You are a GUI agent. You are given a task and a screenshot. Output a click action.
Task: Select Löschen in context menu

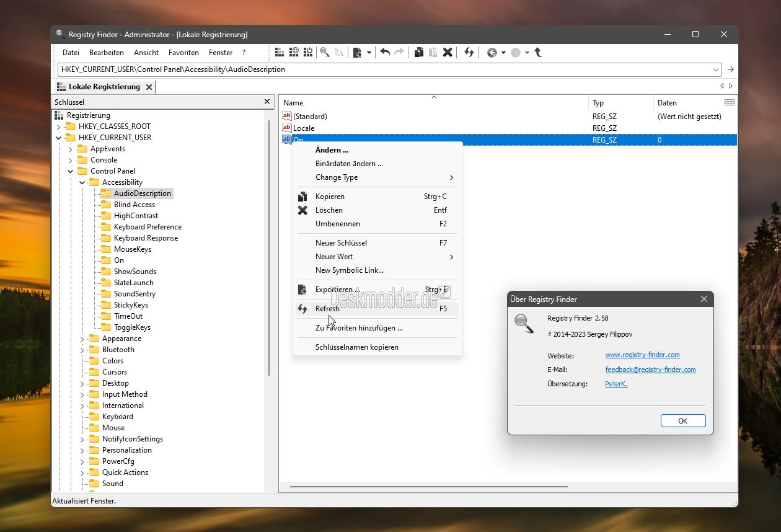tap(377, 210)
